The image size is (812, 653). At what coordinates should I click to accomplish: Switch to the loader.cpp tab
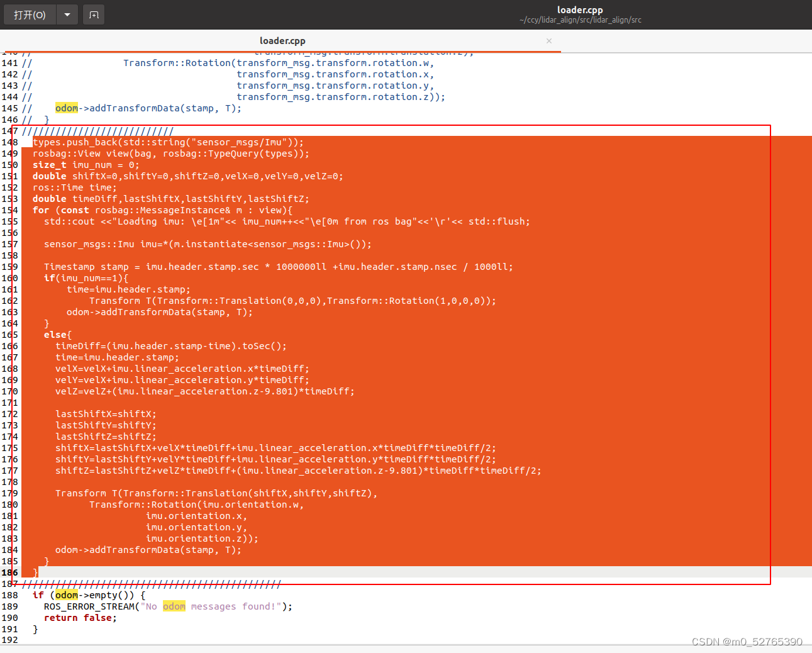[x=282, y=40]
